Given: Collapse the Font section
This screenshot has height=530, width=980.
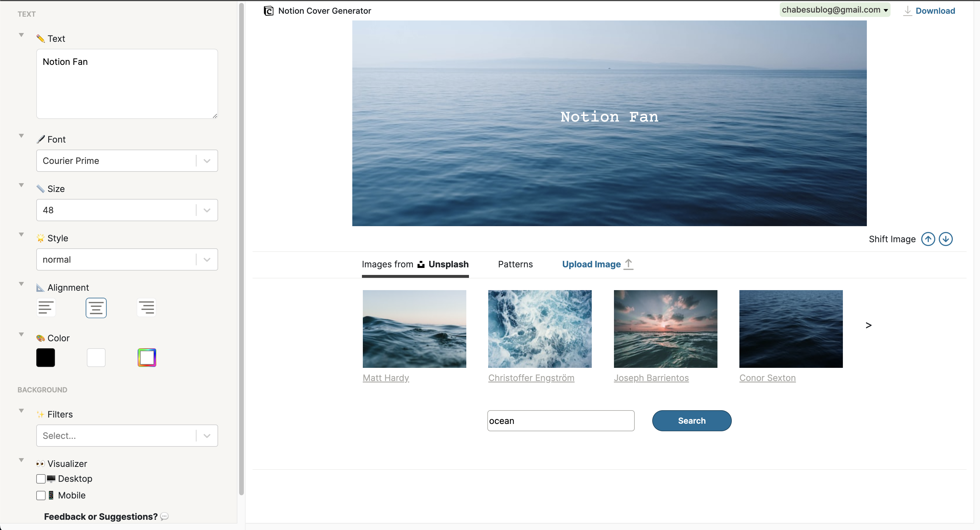Looking at the screenshot, I should coord(21,135).
